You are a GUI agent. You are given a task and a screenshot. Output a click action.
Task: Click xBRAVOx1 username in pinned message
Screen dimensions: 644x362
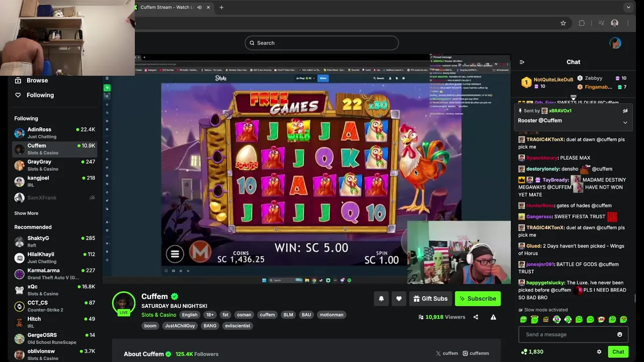coord(560,111)
